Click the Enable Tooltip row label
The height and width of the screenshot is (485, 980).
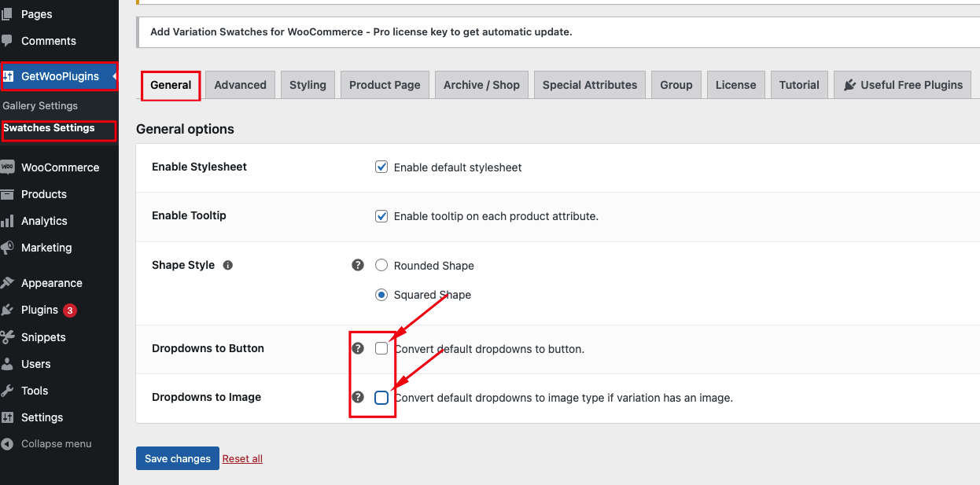coord(189,215)
